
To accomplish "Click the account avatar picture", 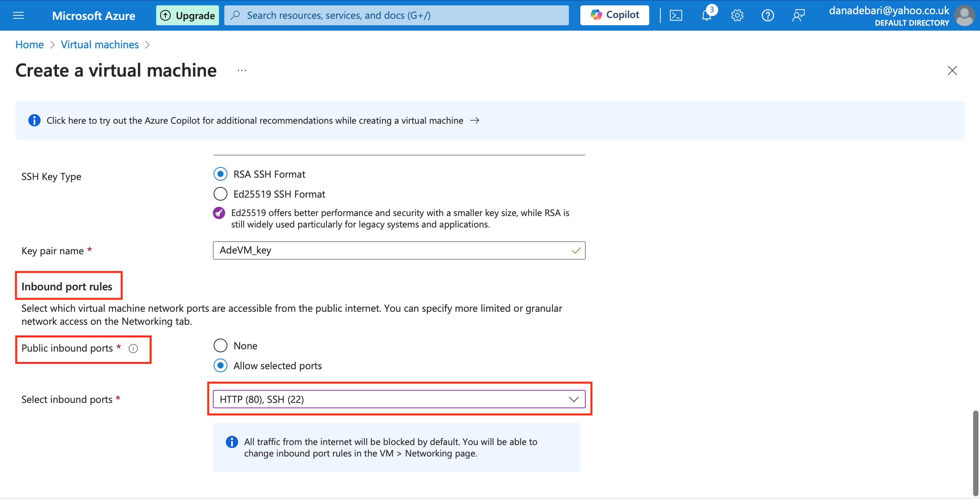I will pyautogui.click(x=965, y=15).
